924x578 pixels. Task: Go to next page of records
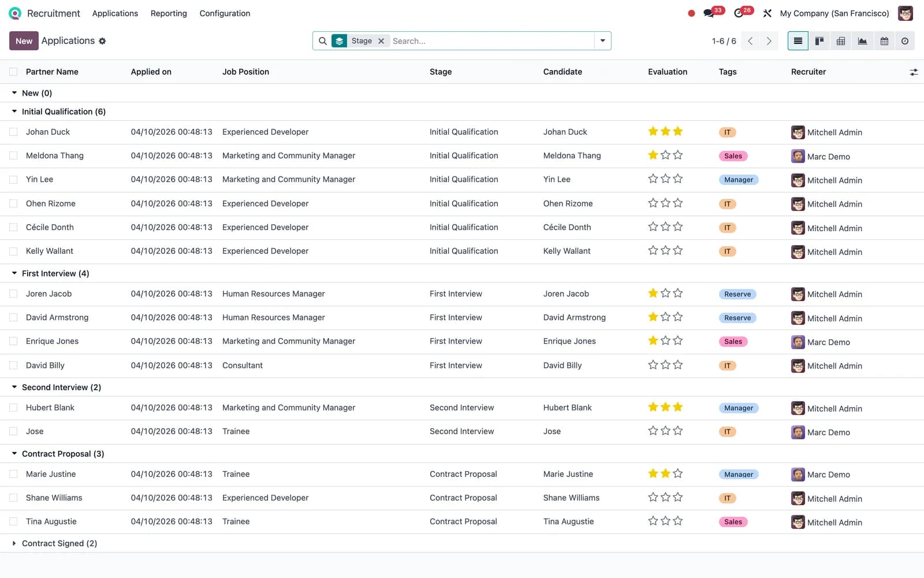tap(769, 41)
